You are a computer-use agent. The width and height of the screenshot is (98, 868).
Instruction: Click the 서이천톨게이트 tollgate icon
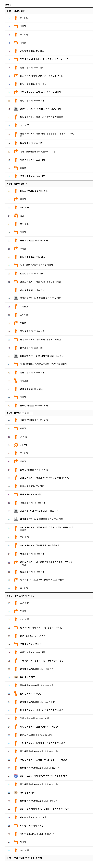tap(16, 793)
